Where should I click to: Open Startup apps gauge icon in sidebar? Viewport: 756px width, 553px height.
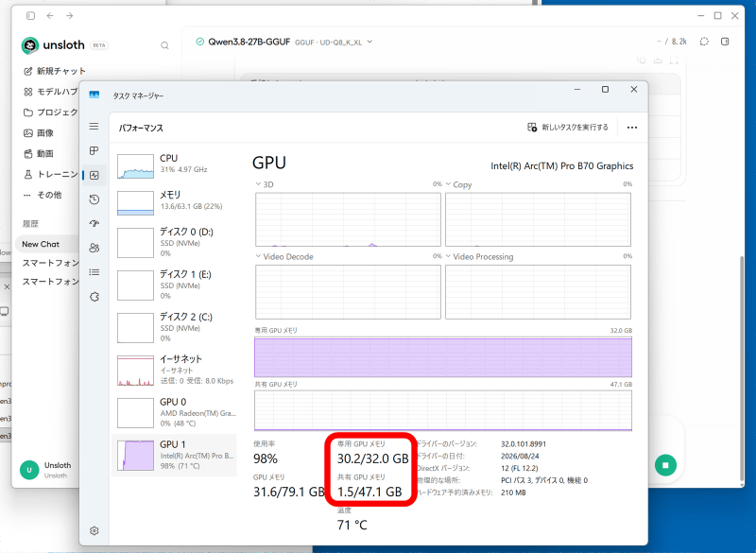[x=94, y=223]
